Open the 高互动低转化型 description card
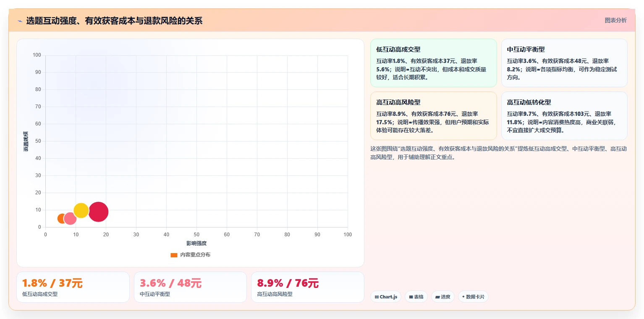The image size is (644, 319). tap(564, 116)
